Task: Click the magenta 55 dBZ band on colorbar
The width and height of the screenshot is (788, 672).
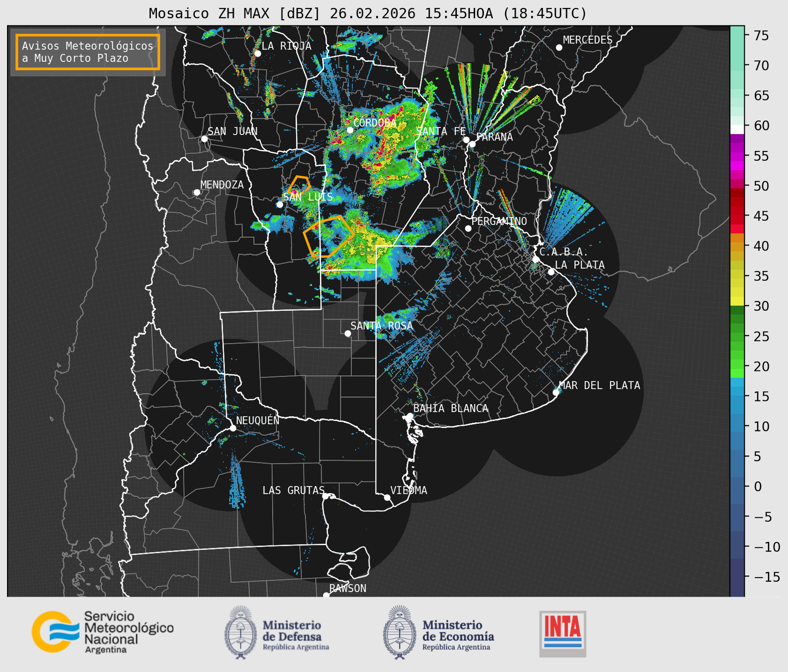Action: pyautogui.click(x=737, y=156)
